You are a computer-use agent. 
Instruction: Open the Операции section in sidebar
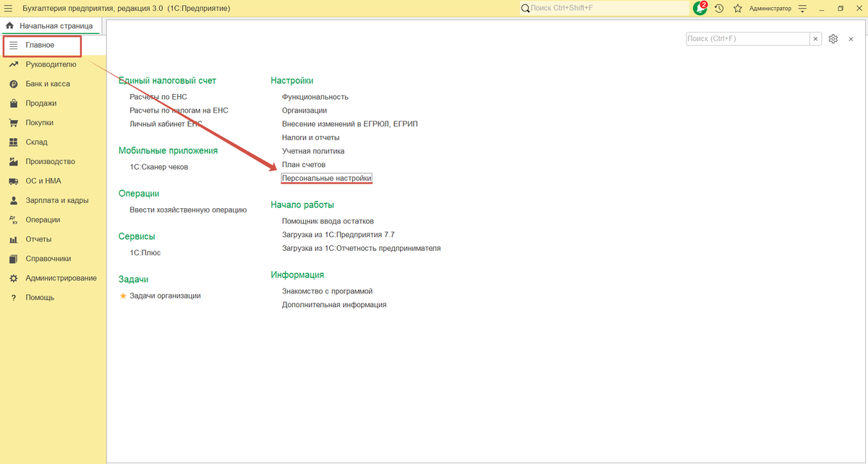pyautogui.click(x=53, y=220)
